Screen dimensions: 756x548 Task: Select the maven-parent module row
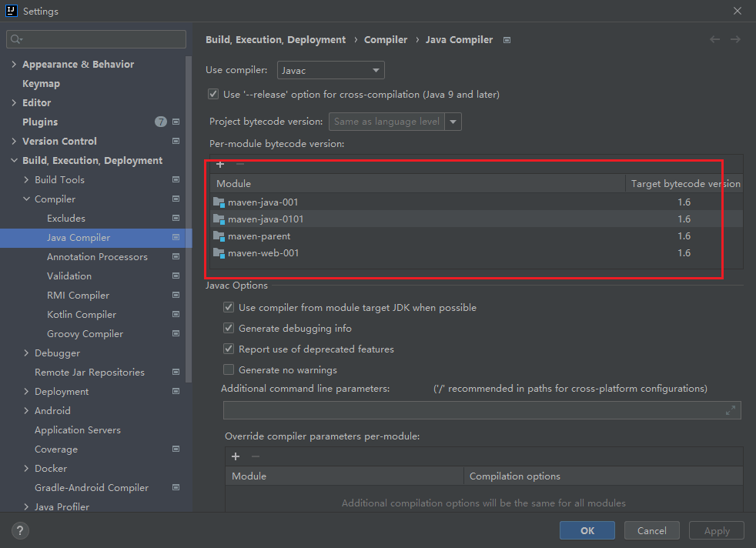point(476,236)
